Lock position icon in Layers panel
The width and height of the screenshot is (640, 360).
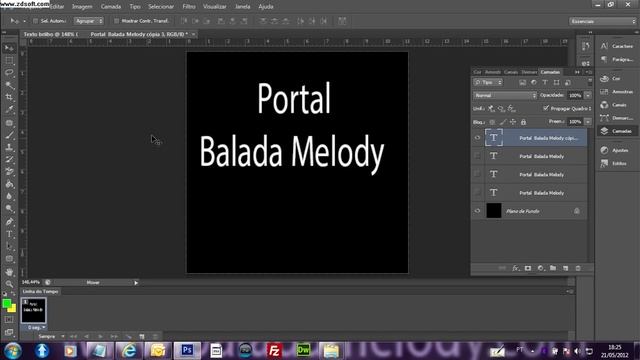[513, 122]
